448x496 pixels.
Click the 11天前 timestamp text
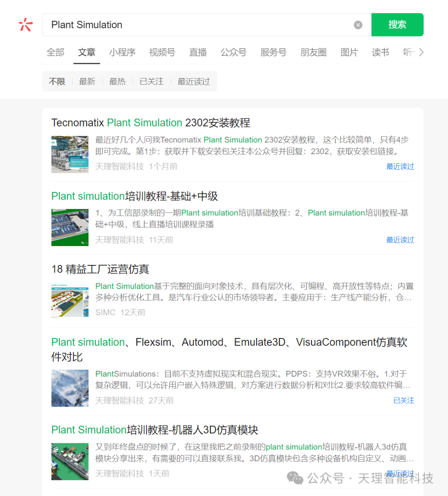point(161,240)
